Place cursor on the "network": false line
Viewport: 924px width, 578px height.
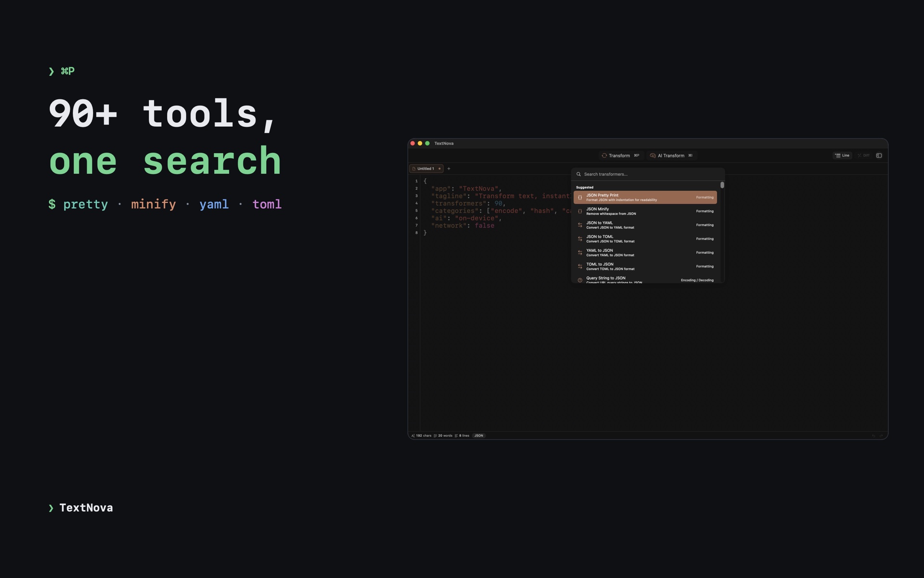tap(462, 226)
